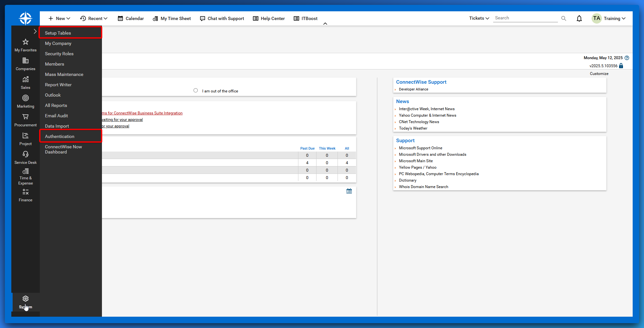Open the Tickets search type dropdown
Screen dimensions: 644x328
click(x=479, y=18)
